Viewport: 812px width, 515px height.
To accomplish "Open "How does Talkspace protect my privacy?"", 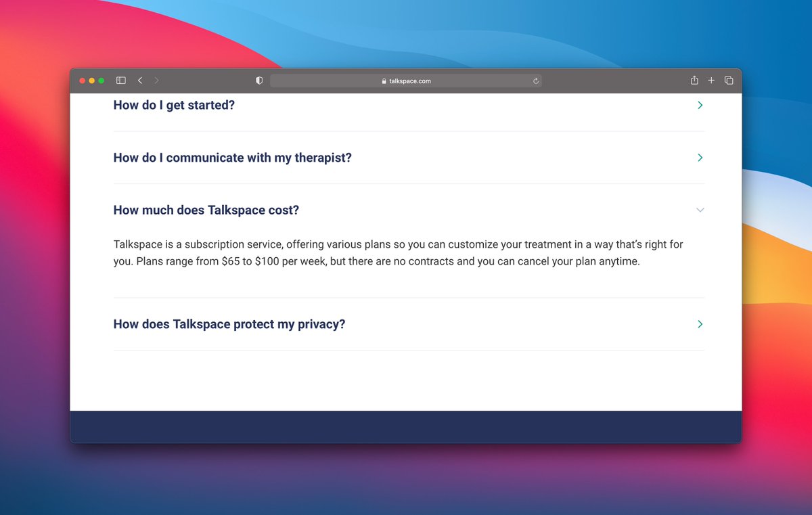I will [229, 324].
